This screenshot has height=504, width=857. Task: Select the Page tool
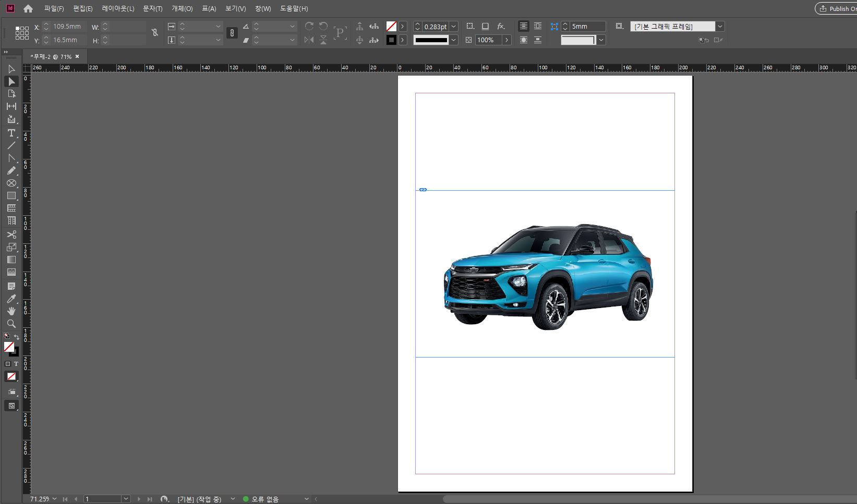tap(11, 94)
